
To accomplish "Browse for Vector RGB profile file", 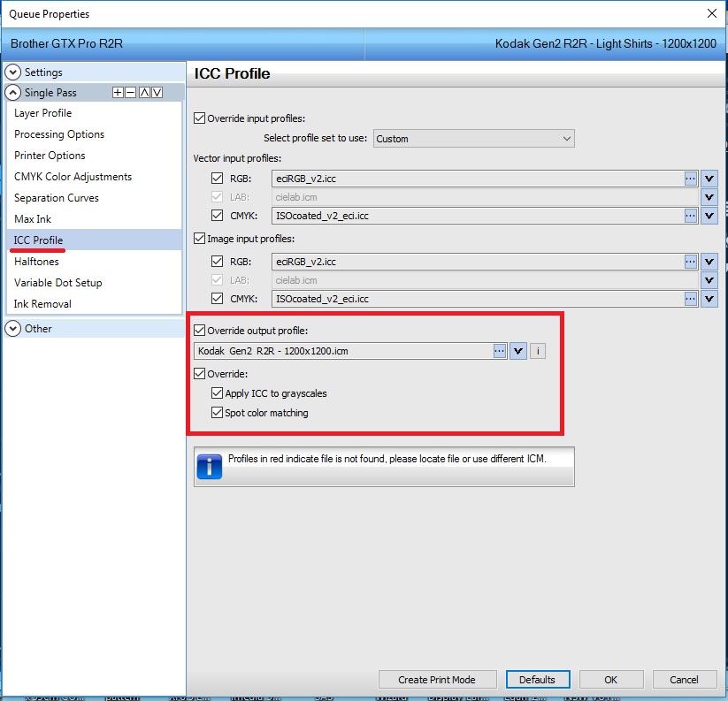I will (690, 179).
